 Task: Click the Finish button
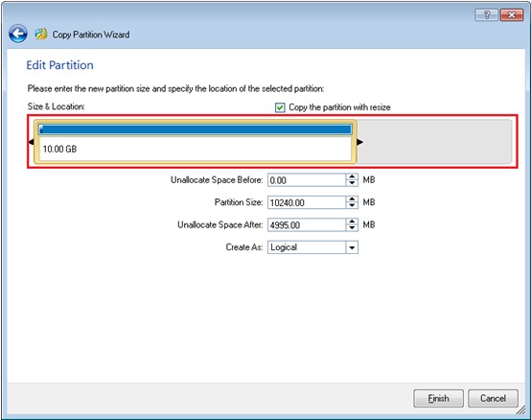[438, 398]
